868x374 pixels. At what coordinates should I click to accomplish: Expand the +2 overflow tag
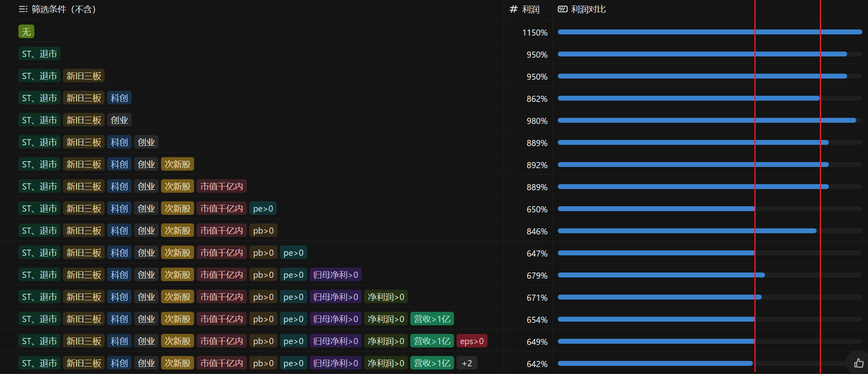[x=467, y=363]
